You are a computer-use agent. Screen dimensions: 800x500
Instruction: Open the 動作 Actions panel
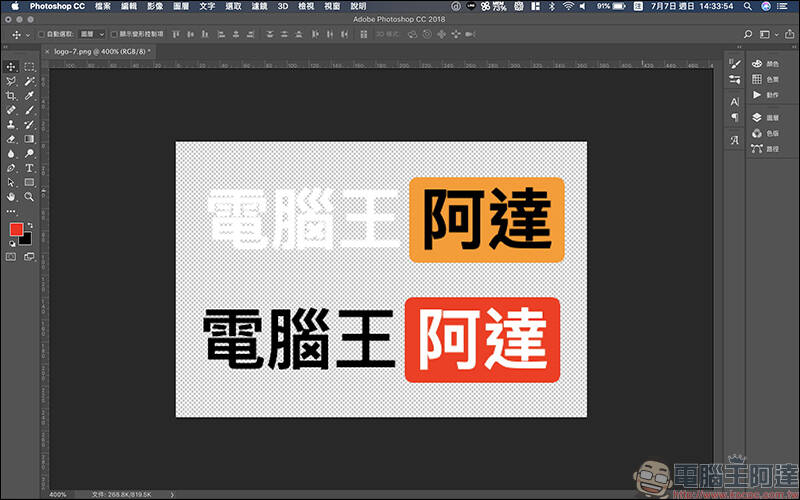tap(765, 95)
